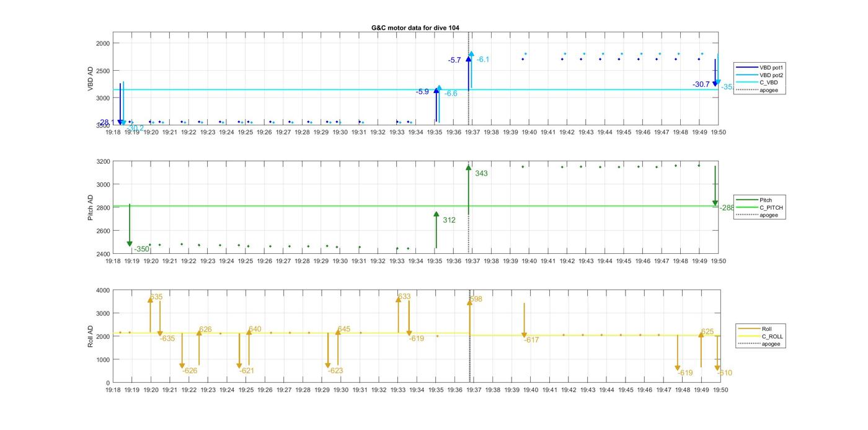This screenshot has height=430, width=868.
Task: Click the '3200' tick on the Pitch axis
Action: [104, 161]
